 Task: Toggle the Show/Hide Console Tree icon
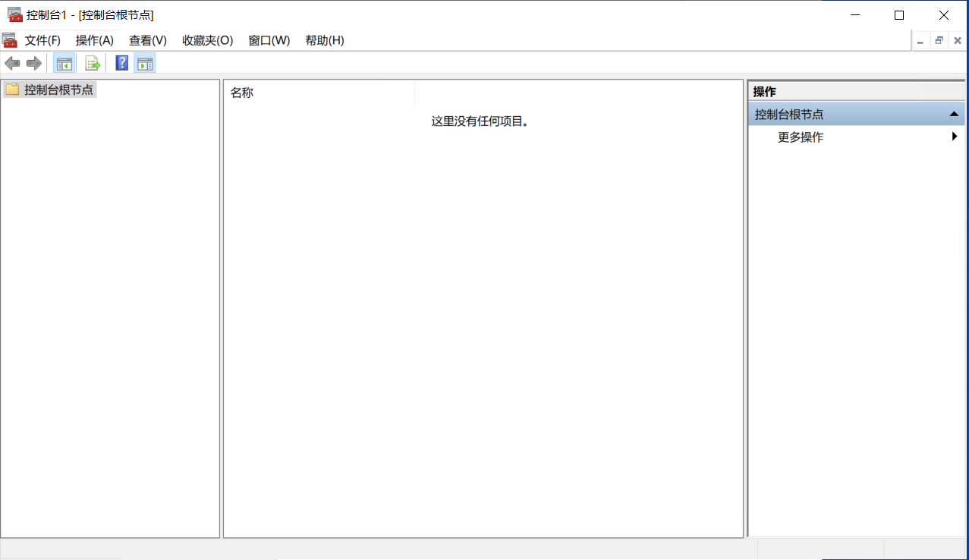coord(64,63)
